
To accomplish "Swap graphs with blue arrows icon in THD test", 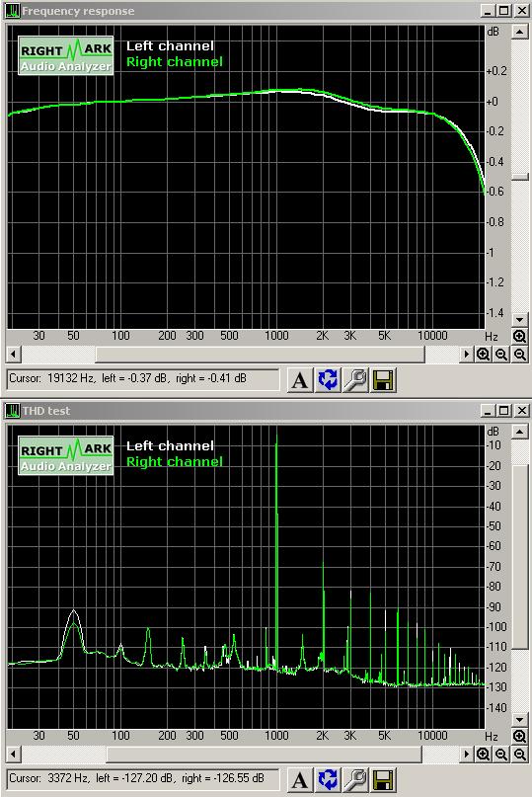I will pyautogui.click(x=328, y=779).
